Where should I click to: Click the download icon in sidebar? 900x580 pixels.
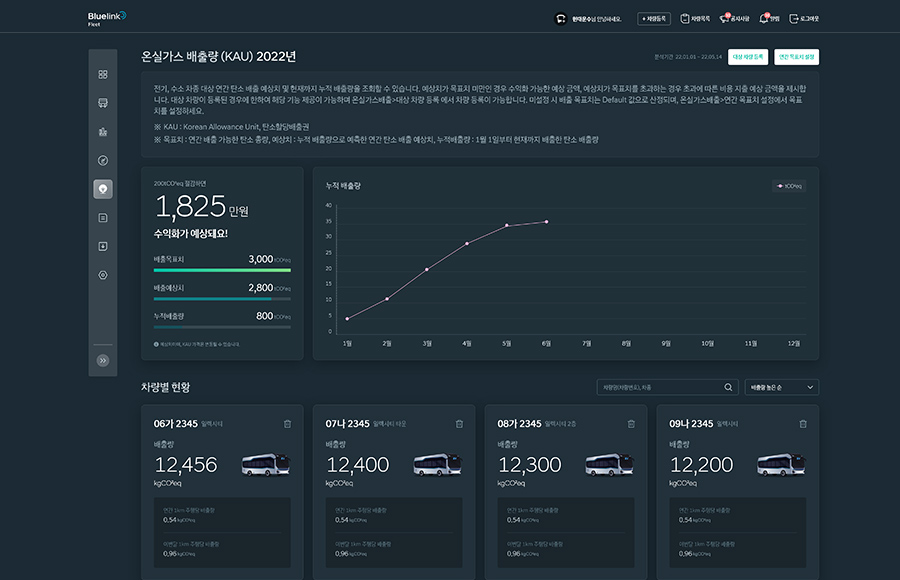tap(103, 246)
